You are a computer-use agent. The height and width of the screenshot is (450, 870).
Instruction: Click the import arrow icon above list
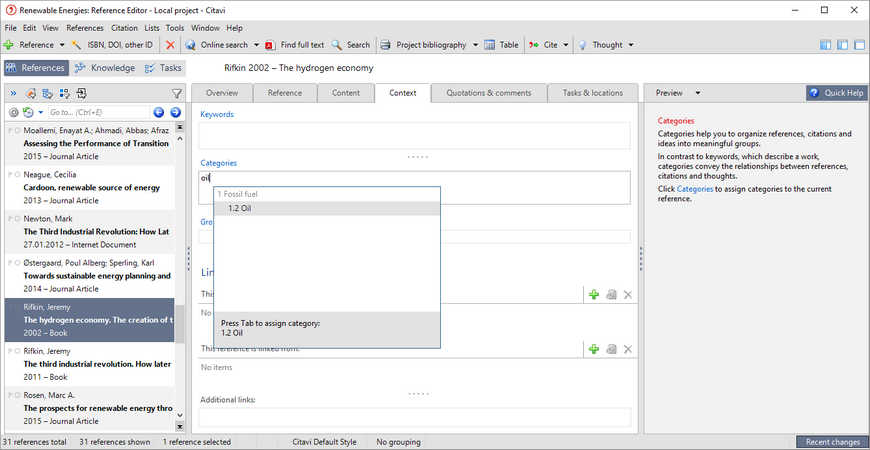pos(82,93)
